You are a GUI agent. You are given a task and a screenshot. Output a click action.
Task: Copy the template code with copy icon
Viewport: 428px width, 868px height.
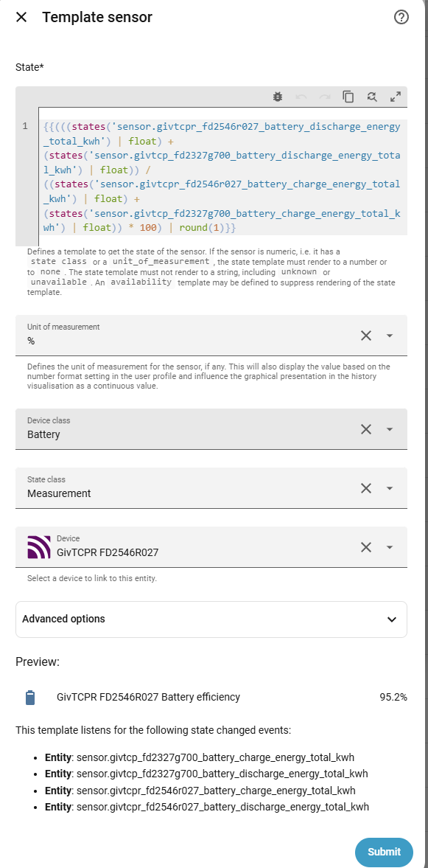point(348,97)
